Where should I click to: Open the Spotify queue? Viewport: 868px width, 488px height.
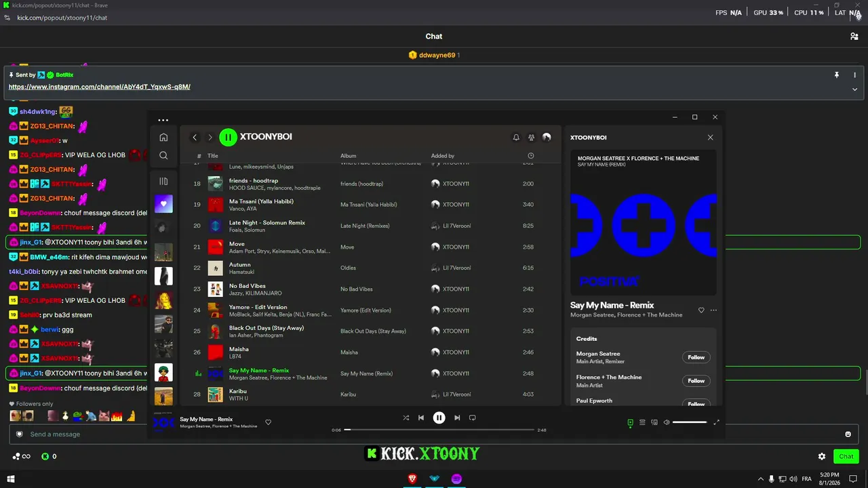[x=642, y=422]
